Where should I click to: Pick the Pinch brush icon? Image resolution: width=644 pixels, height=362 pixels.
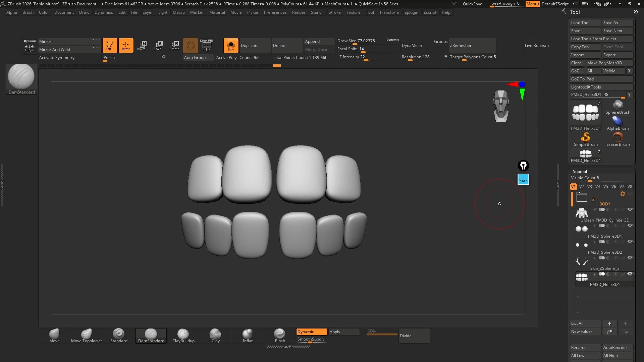[279, 334]
